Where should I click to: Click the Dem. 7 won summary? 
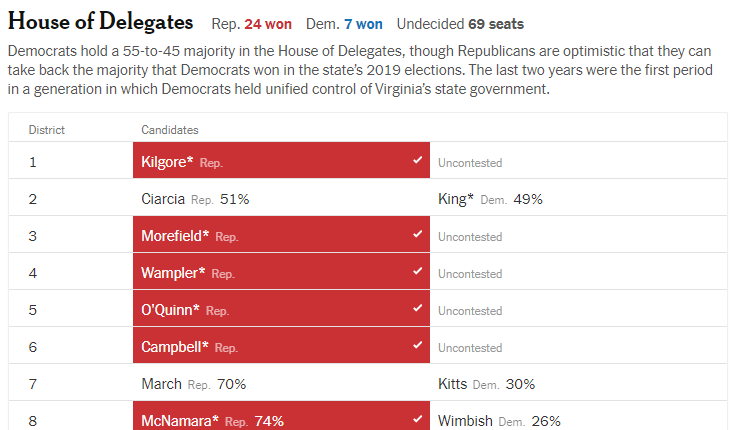[344, 24]
